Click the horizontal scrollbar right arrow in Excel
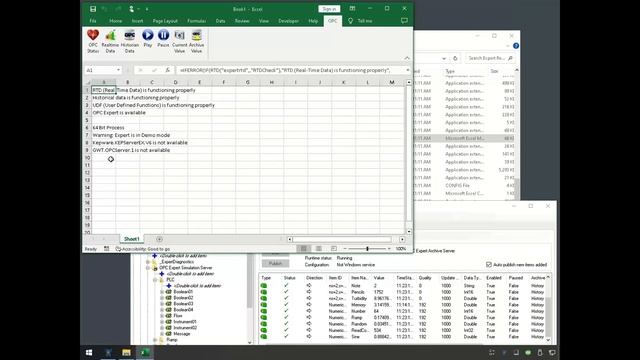This screenshot has width=640, height=360. point(402,239)
